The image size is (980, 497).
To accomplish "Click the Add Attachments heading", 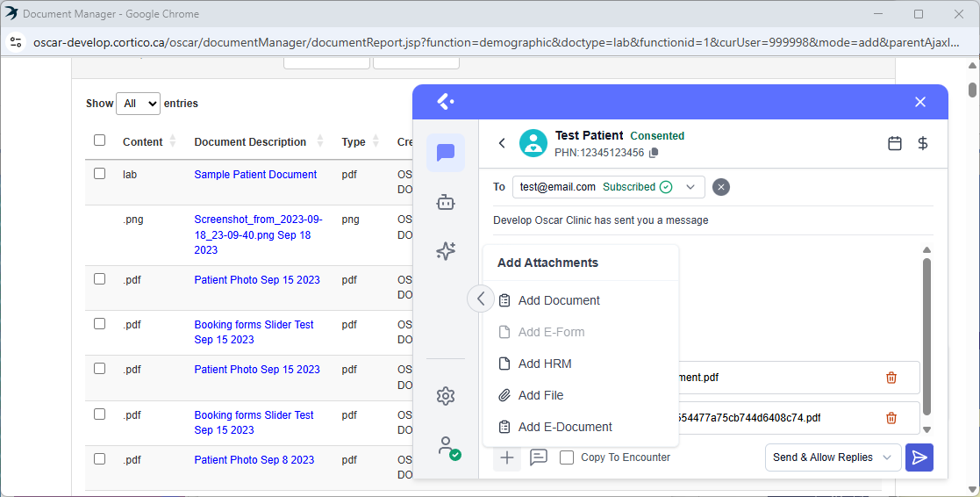I will tap(547, 263).
